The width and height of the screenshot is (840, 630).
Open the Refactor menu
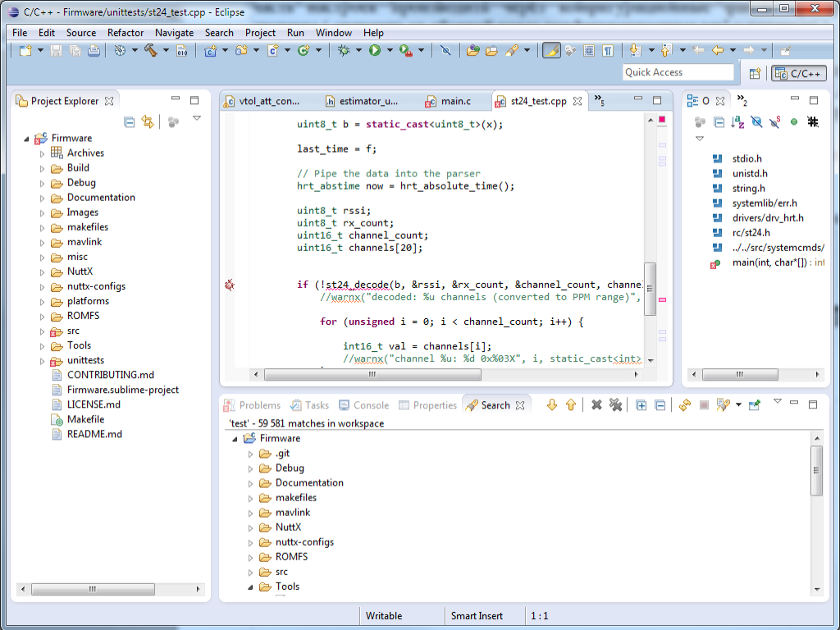tap(126, 33)
